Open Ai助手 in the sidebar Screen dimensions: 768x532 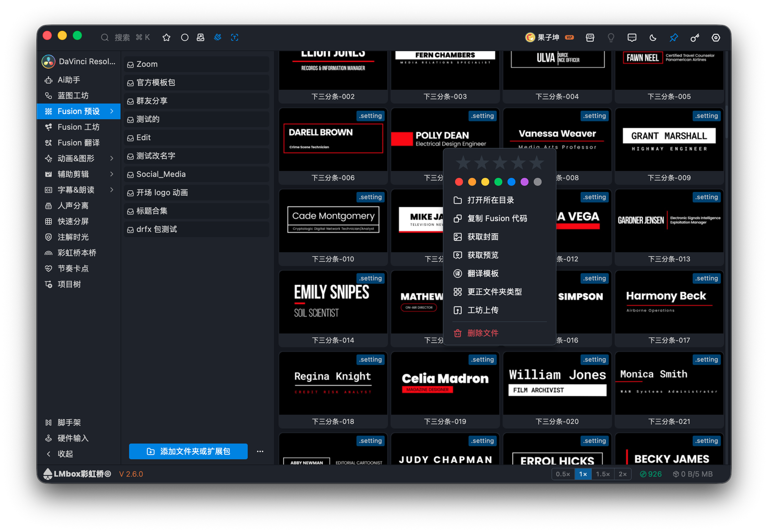coord(79,80)
